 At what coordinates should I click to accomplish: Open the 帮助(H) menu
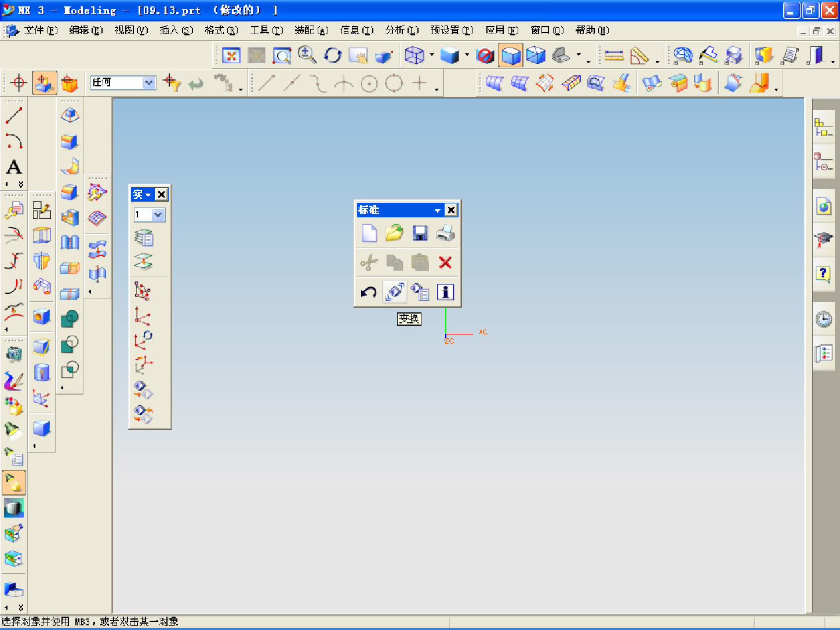coord(592,30)
